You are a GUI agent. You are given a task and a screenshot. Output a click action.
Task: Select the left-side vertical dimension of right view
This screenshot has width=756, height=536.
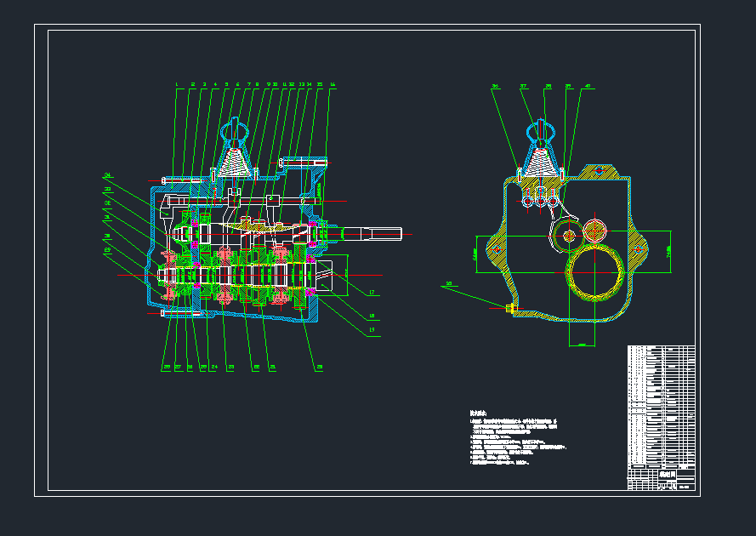[x=475, y=254]
